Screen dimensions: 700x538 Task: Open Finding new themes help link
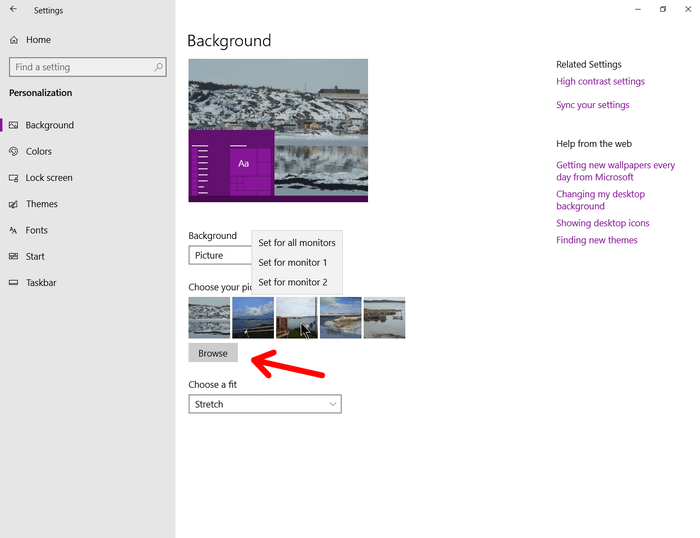[597, 240]
